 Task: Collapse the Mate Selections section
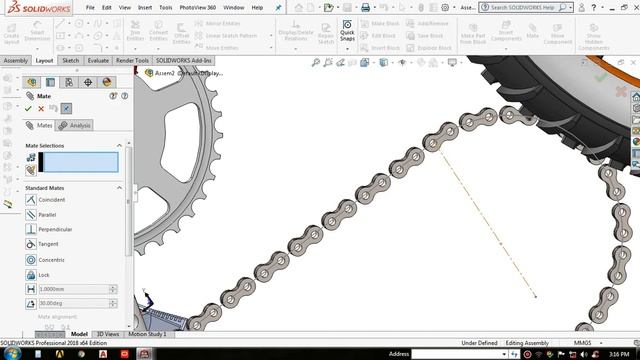coord(119,145)
